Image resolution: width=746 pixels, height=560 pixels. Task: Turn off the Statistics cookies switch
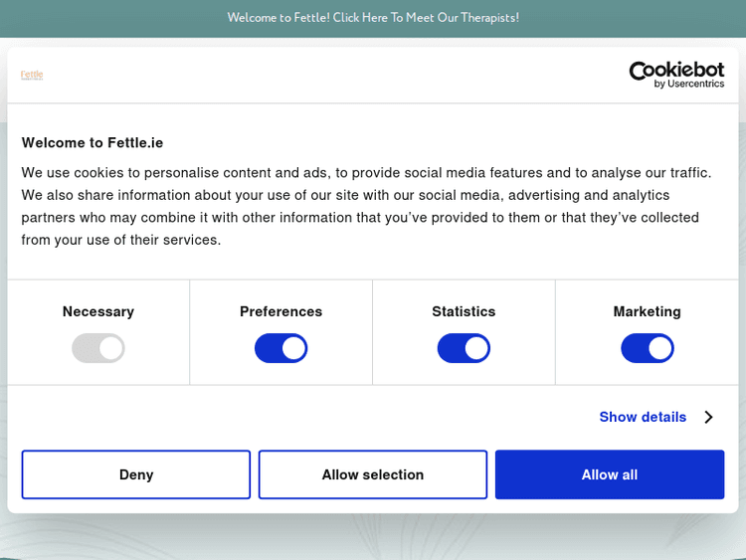464,348
